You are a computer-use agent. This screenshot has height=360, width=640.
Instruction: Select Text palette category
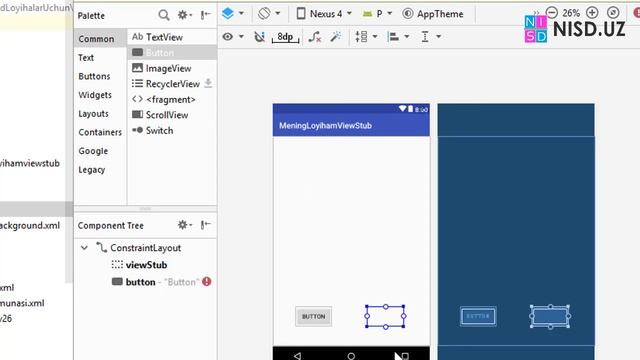point(86,58)
